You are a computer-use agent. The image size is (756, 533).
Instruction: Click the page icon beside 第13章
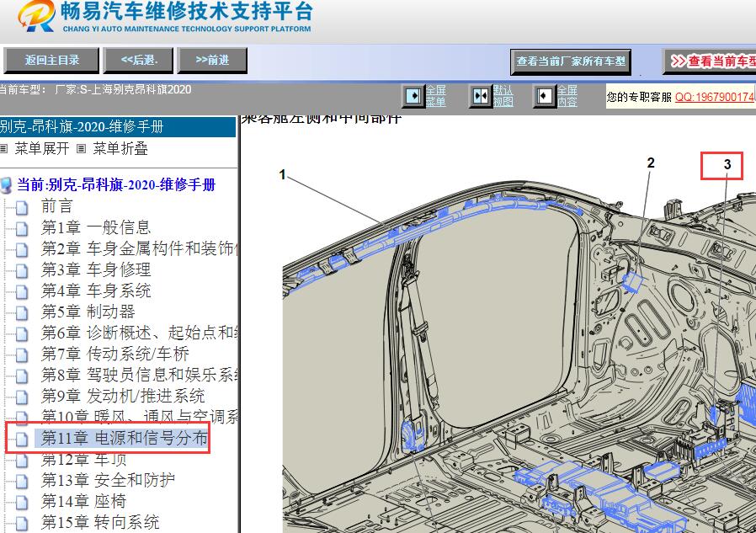(22, 482)
